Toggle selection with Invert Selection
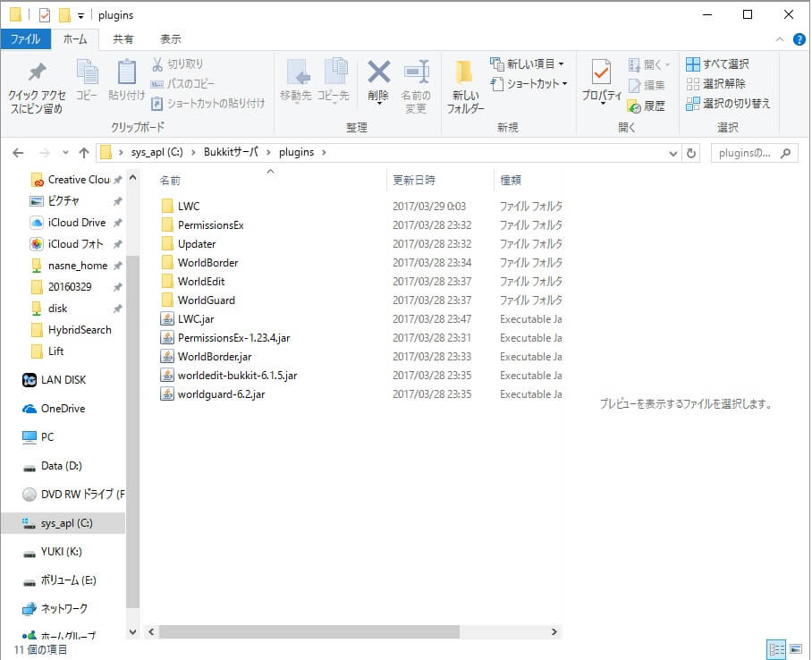Viewport: 812px width, 660px height. pos(728,104)
